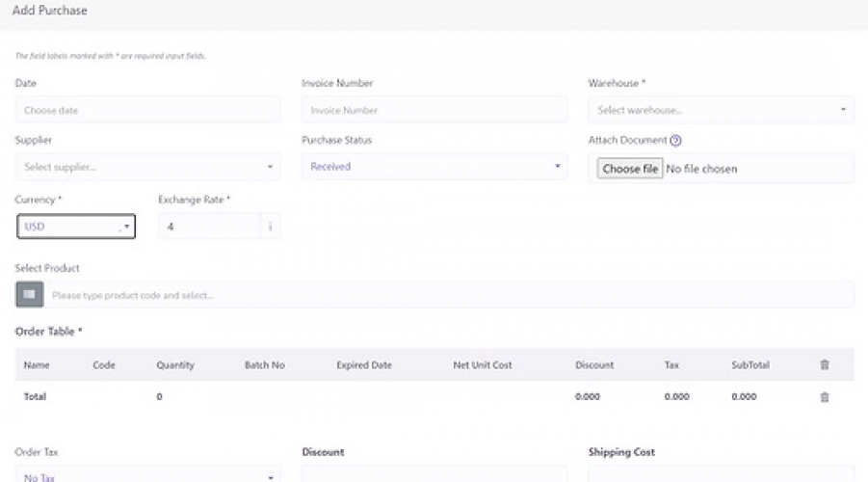Click the trash icon in the order table header

(825, 364)
